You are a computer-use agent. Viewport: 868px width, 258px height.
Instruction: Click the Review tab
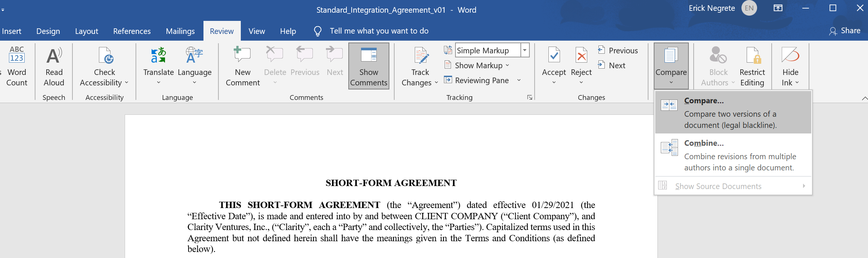[x=222, y=31]
